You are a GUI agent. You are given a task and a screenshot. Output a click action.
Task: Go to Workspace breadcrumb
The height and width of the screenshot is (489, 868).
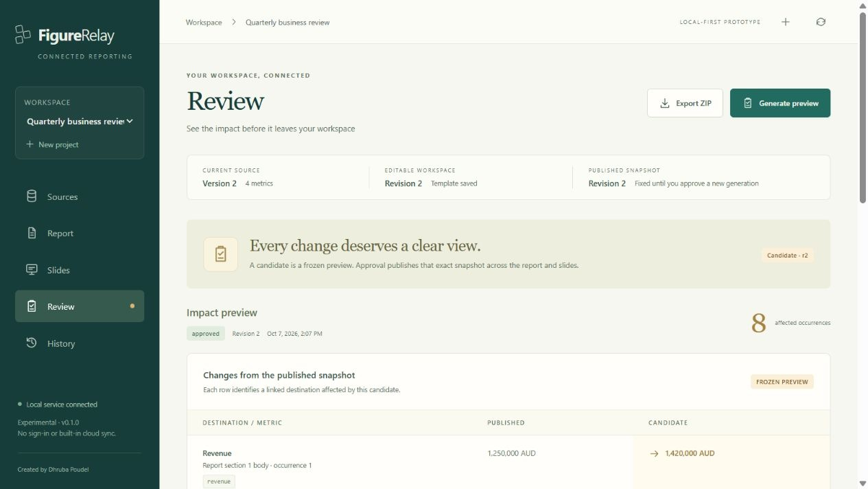point(204,22)
